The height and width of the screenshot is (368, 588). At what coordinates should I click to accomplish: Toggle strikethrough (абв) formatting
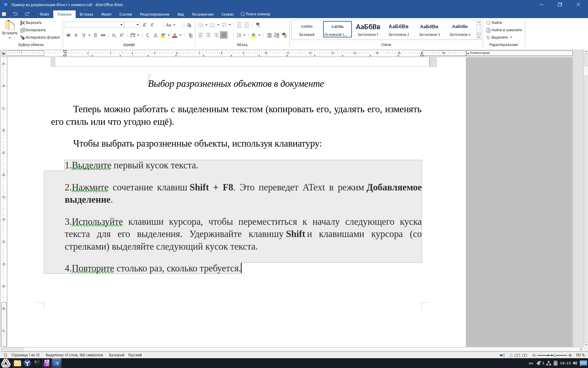(103, 35)
